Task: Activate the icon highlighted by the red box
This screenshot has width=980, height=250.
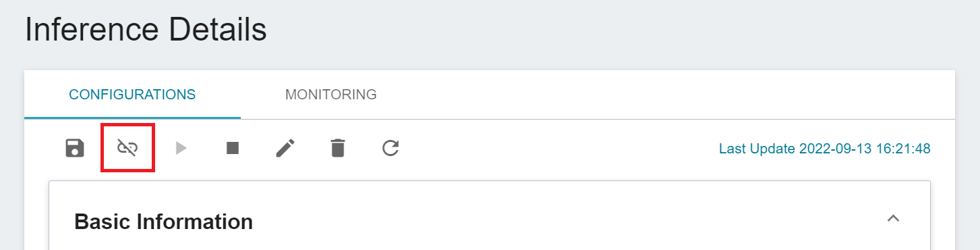Action: (127, 147)
